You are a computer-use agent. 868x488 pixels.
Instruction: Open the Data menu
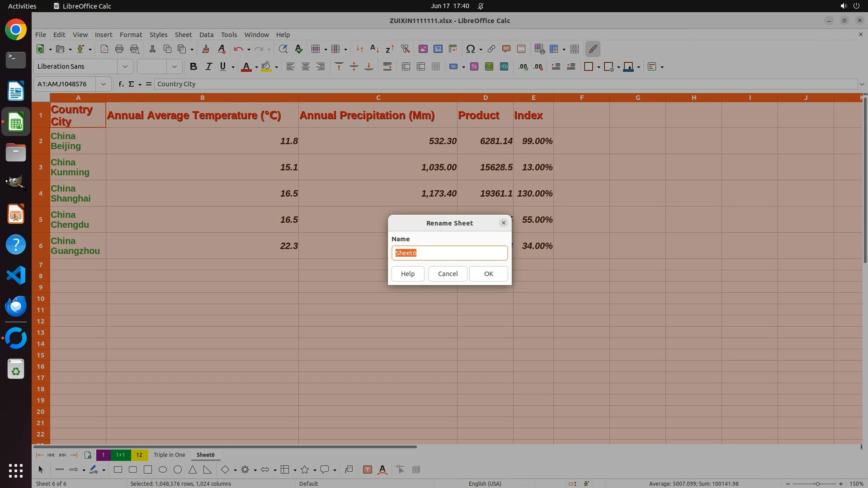206,34
